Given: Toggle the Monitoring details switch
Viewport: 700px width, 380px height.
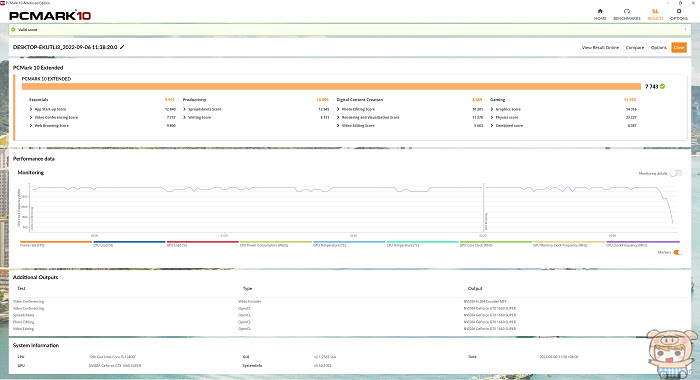Looking at the screenshot, I should (x=676, y=173).
